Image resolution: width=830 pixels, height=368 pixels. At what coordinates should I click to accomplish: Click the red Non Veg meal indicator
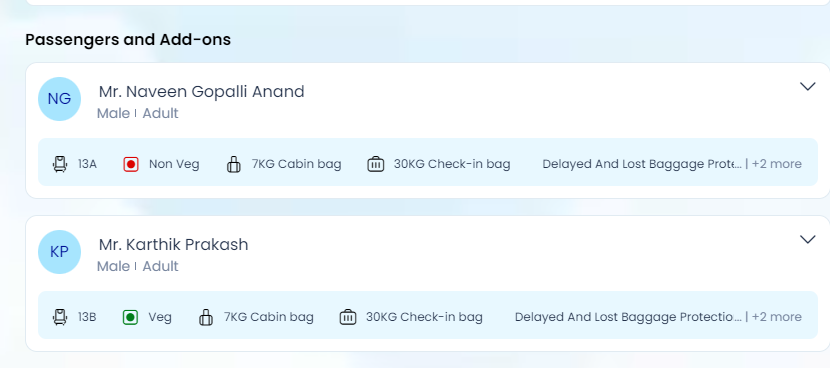click(131, 164)
